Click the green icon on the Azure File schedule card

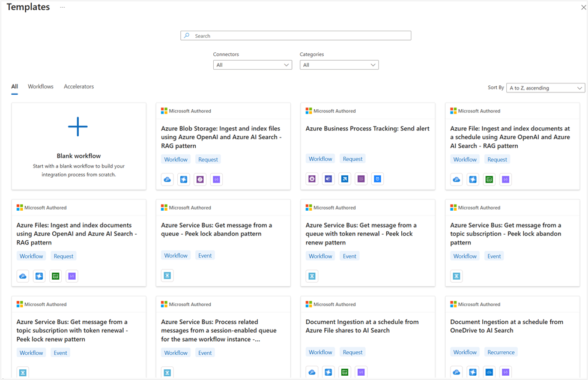tap(489, 179)
